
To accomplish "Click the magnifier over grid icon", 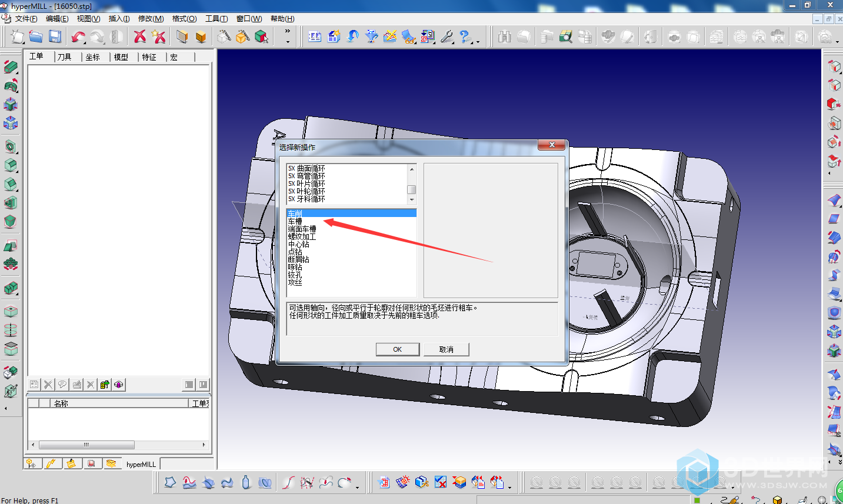I will click(x=565, y=36).
